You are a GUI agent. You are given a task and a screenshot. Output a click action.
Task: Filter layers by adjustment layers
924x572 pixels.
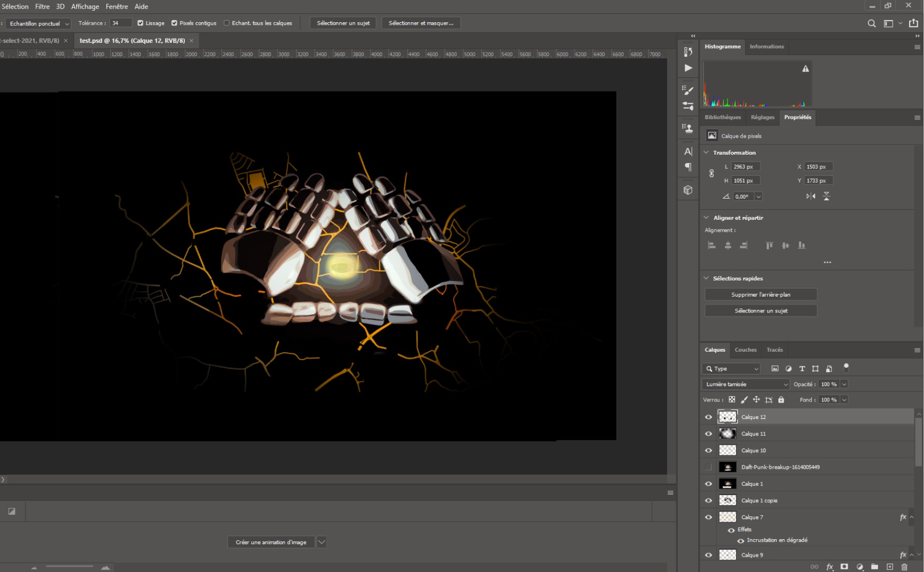[x=788, y=369]
